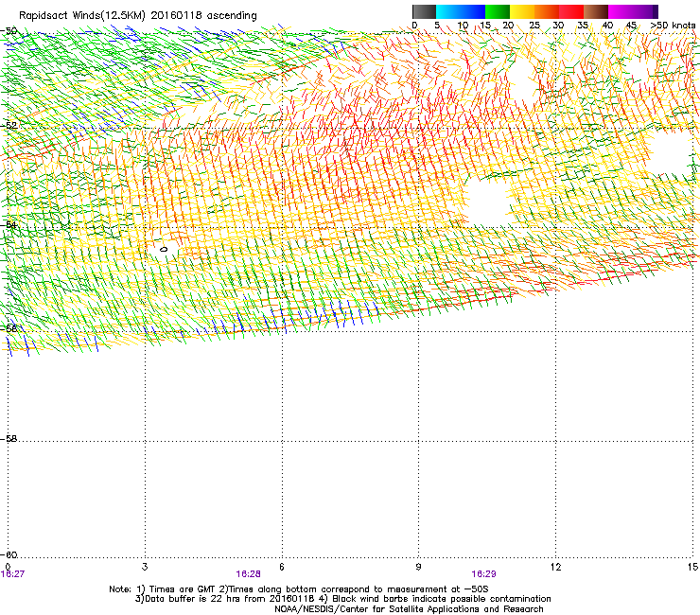
Task: Click the title 'Rapidscat Winds(12.5KM) 20160118 ascending'
Action: coord(138,16)
